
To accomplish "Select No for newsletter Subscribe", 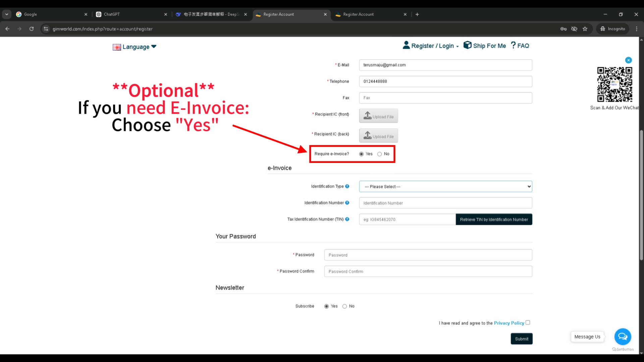I will [344, 306].
